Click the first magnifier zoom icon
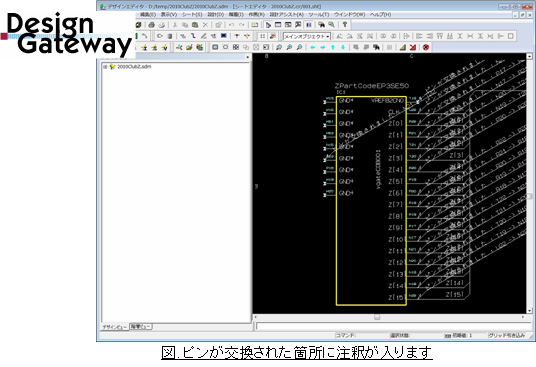The height and width of the screenshot is (367, 536). [279, 47]
